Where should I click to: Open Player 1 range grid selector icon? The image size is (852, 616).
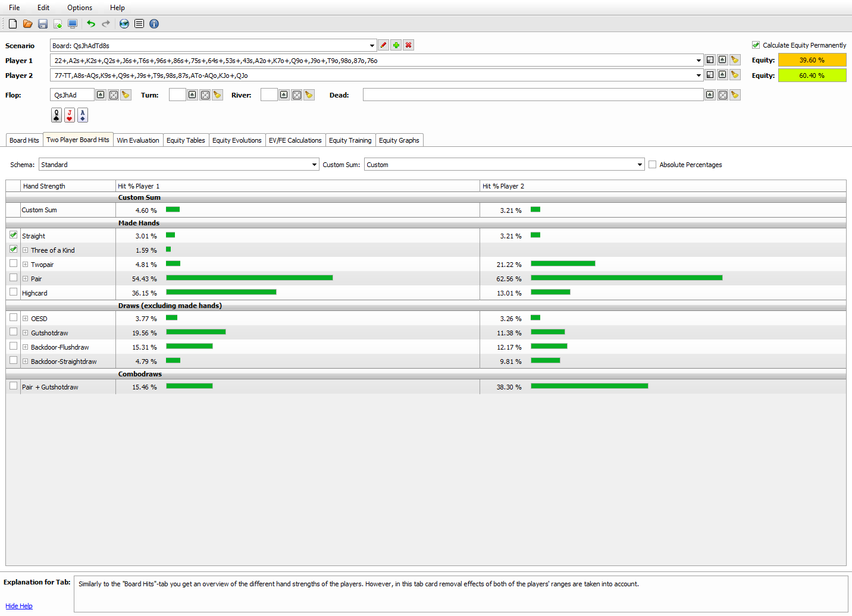coord(710,60)
